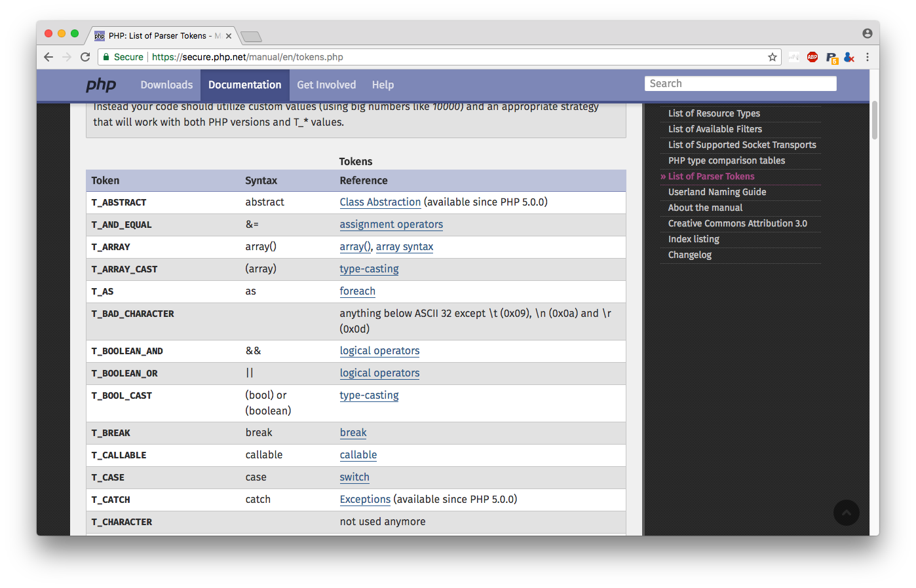
Task: Open logical operators link in T_BOOLEAN_AND row
Action: (379, 351)
